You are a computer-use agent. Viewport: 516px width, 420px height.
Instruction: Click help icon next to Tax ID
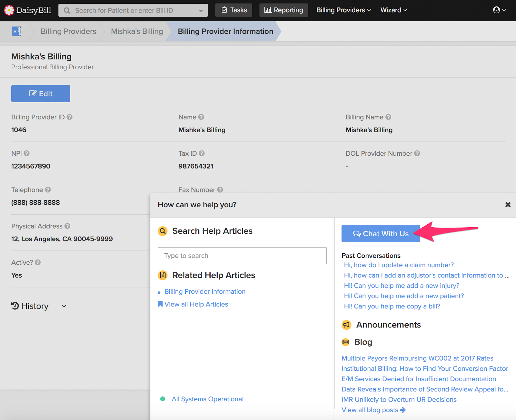pyautogui.click(x=202, y=153)
